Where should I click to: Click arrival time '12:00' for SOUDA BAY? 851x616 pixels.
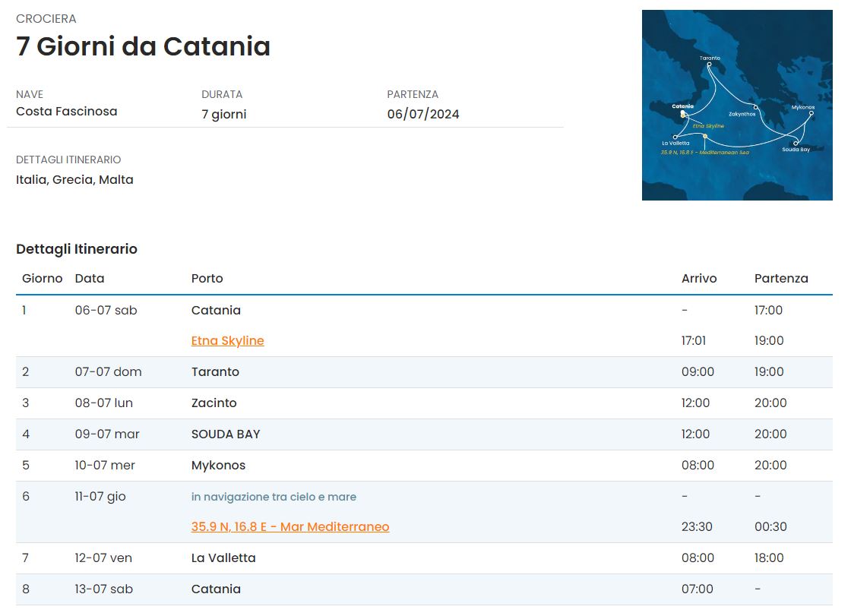point(696,434)
